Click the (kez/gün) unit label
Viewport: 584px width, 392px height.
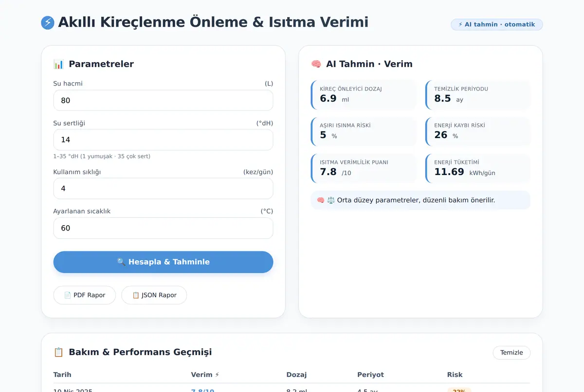tap(258, 172)
